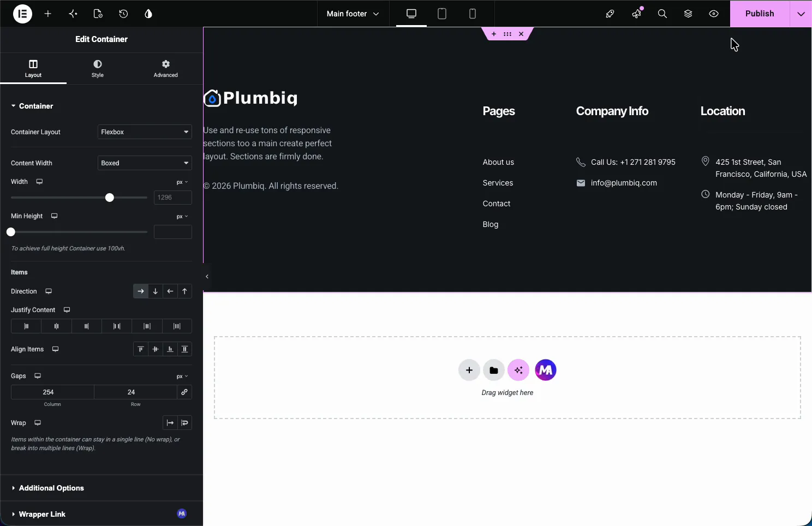Image resolution: width=812 pixels, height=526 pixels.
Task: Set Align Items to stretch
Action: pos(185,349)
